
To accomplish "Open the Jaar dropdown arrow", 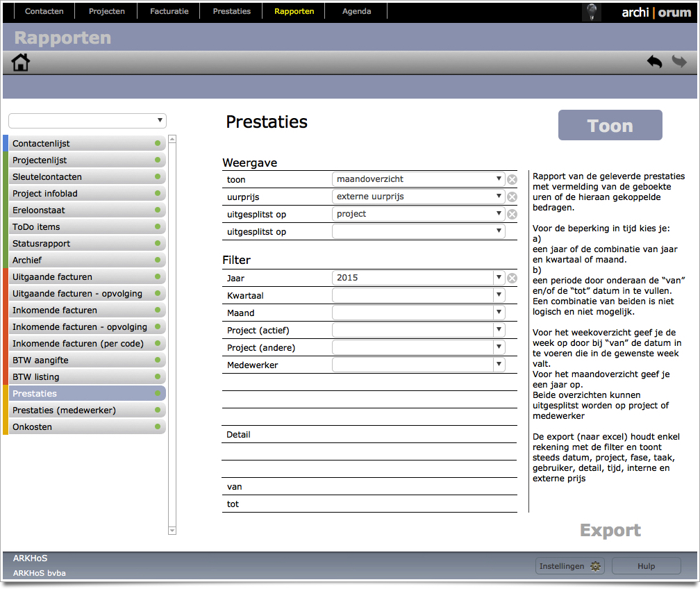I will point(499,278).
